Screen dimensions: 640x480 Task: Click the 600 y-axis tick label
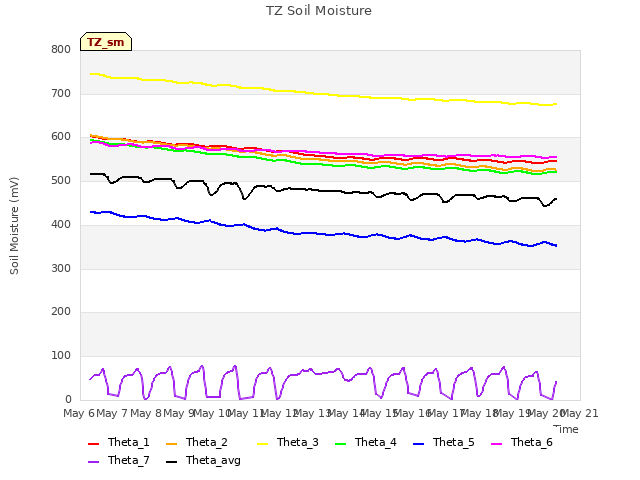coord(61,137)
